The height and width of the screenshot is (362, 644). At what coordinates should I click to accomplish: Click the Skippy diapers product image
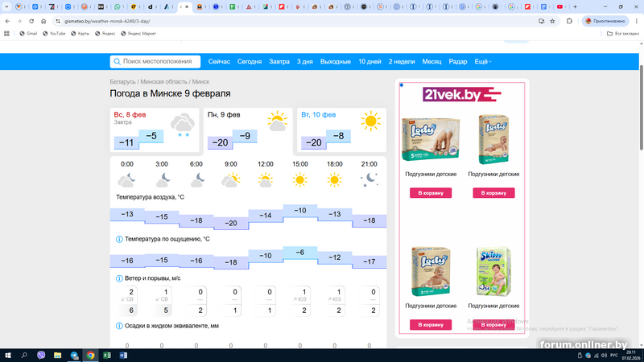[493, 271]
